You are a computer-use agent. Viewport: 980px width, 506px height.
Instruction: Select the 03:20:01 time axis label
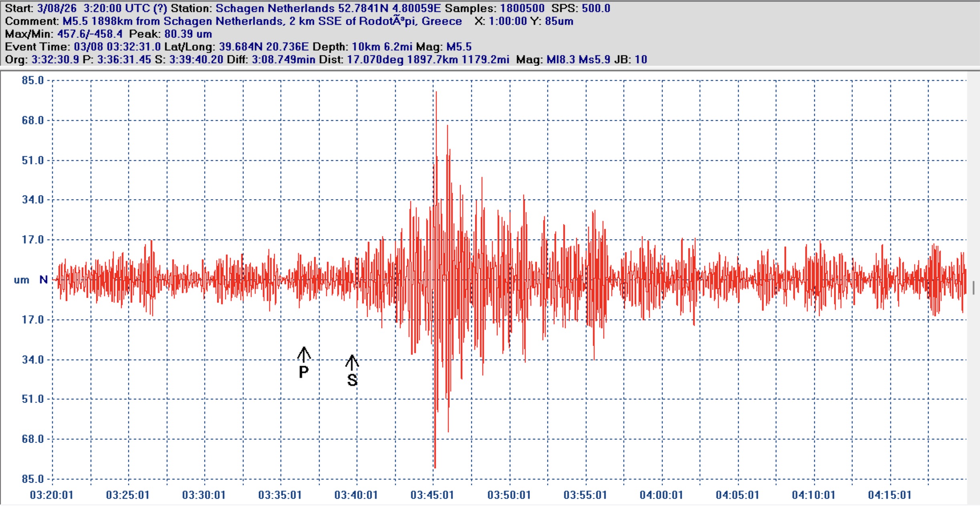52,495
